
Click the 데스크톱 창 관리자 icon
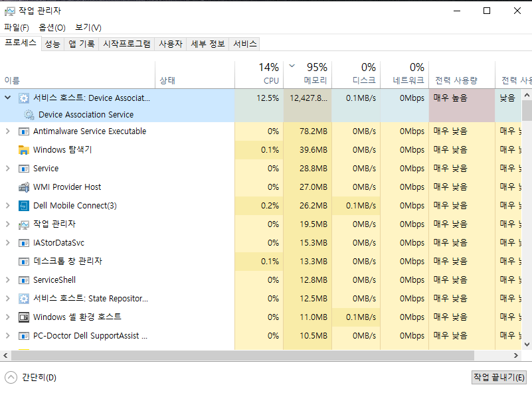coord(24,262)
